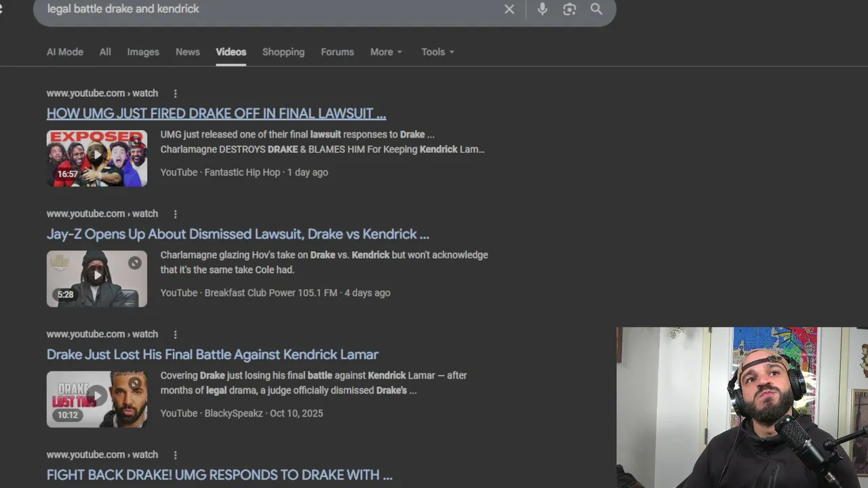Viewport: 868px width, 488px height.
Task: Open Google Lens image search icon
Action: tap(570, 9)
